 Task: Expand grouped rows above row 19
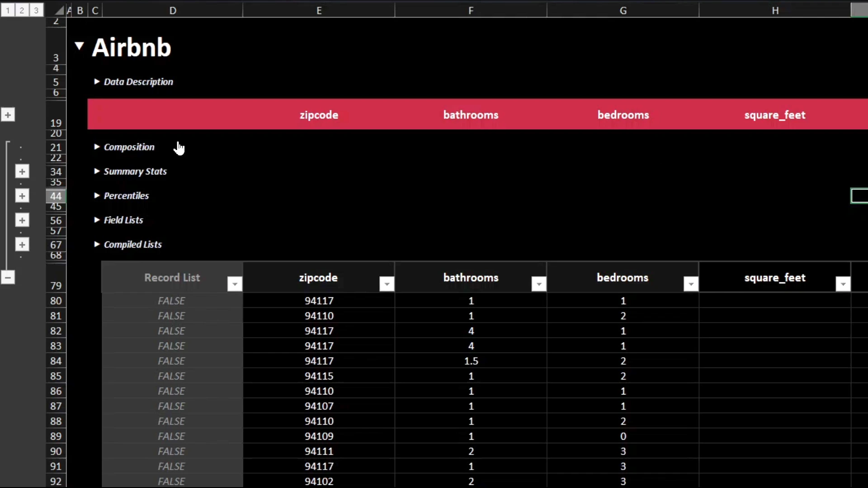(x=8, y=115)
